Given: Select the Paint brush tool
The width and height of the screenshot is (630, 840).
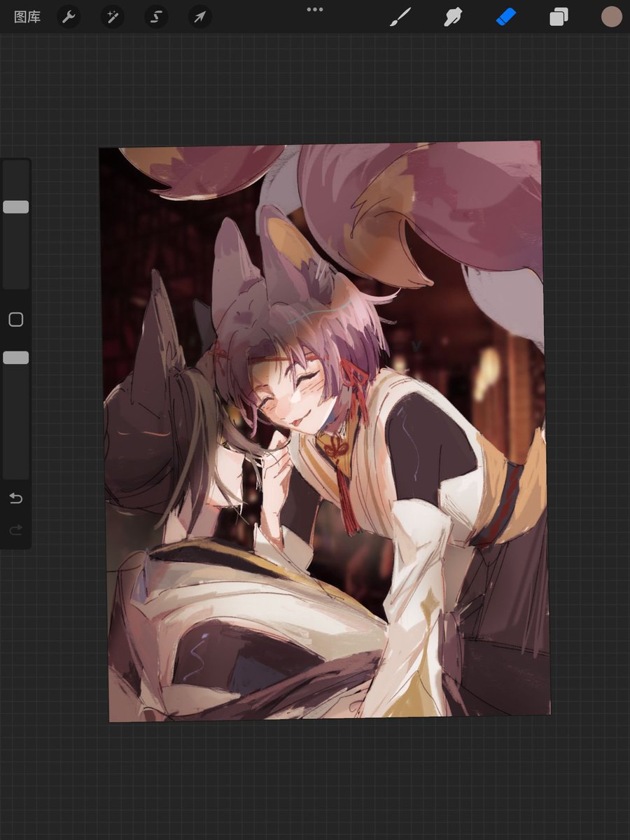Looking at the screenshot, I should pyautogui.click(x=400, y=17).
